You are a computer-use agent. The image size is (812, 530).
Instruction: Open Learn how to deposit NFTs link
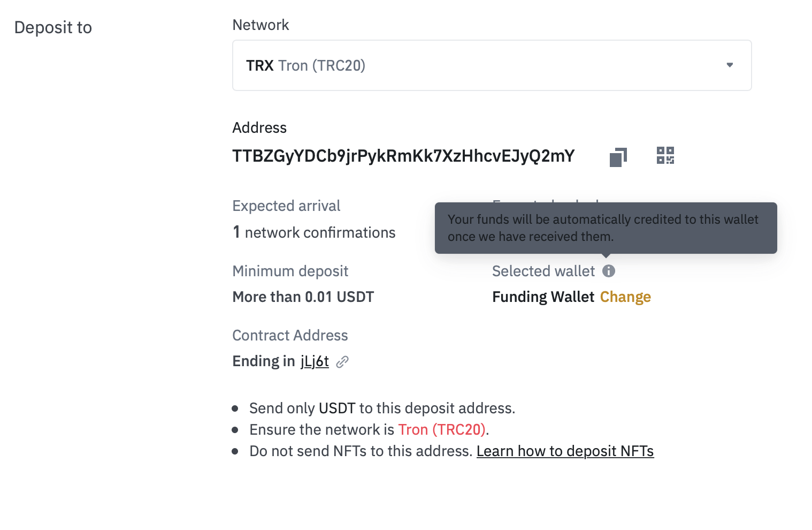(x=565, y=451)
